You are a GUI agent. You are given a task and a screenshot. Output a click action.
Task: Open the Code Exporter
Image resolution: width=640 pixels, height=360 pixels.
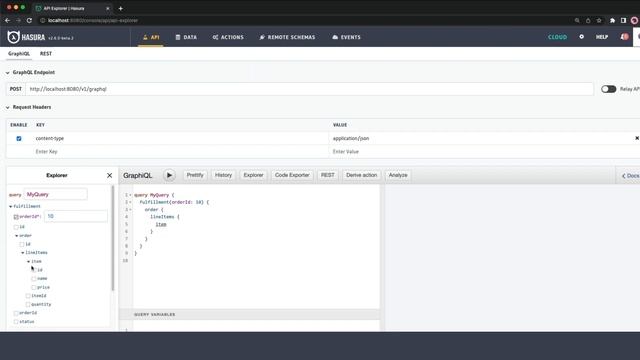point(292,175)
